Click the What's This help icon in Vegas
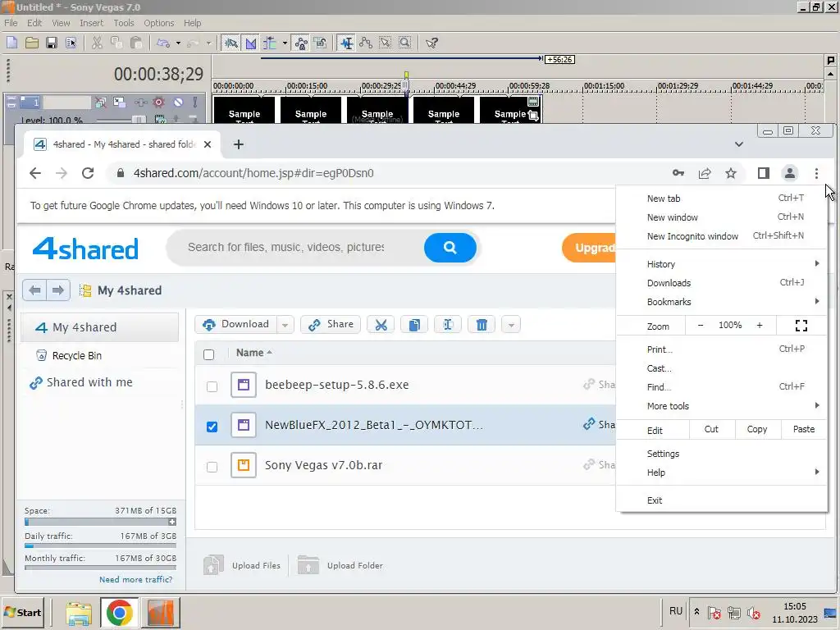The width and height of the screenshot is (840, 630). pos(431,43)
